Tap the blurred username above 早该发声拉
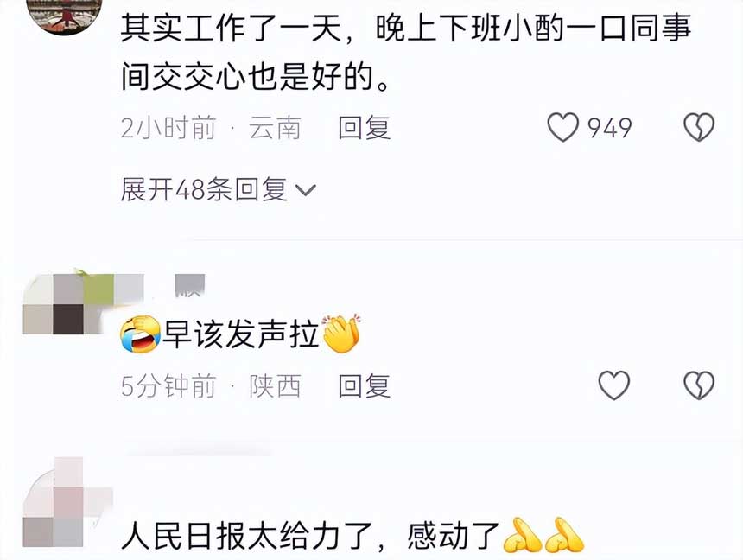 tap(189, 285)
